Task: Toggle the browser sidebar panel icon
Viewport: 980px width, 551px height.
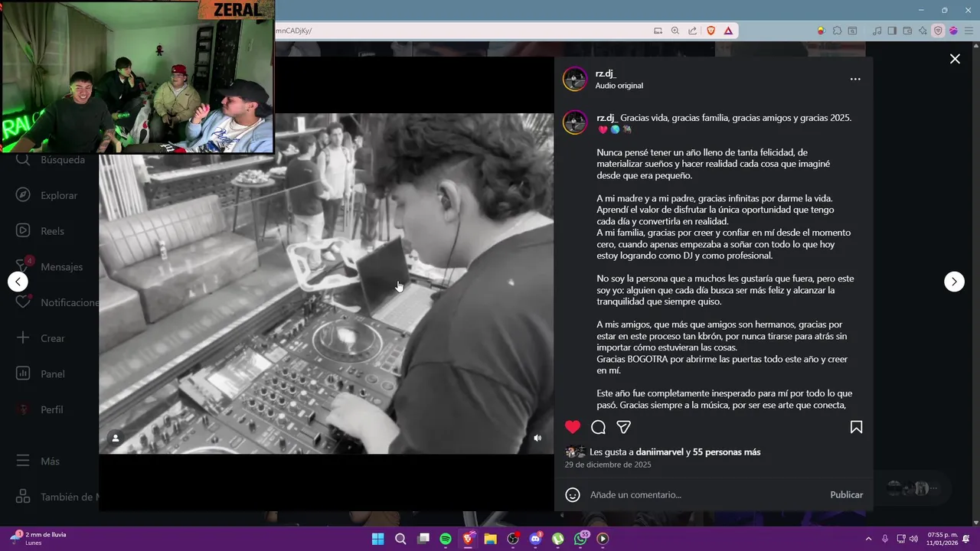Action: coord(892,31)
